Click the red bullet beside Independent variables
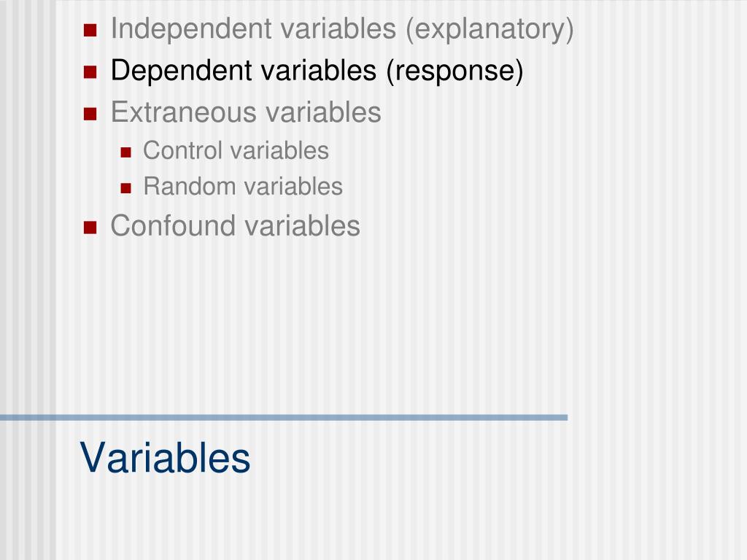The height and width of the screenshot is (560, 747). 90,31
